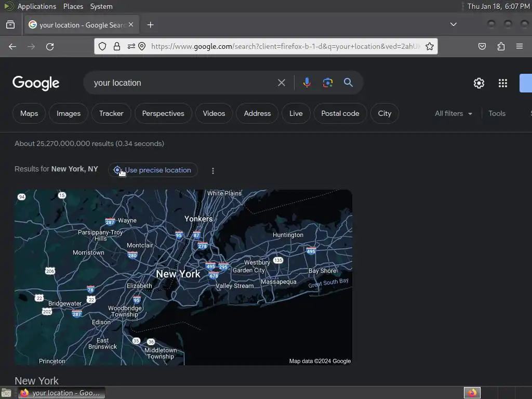The height and width of the screenshot is (399, 532).
Task: Click the New York heading below map
Action: (36, 381)
